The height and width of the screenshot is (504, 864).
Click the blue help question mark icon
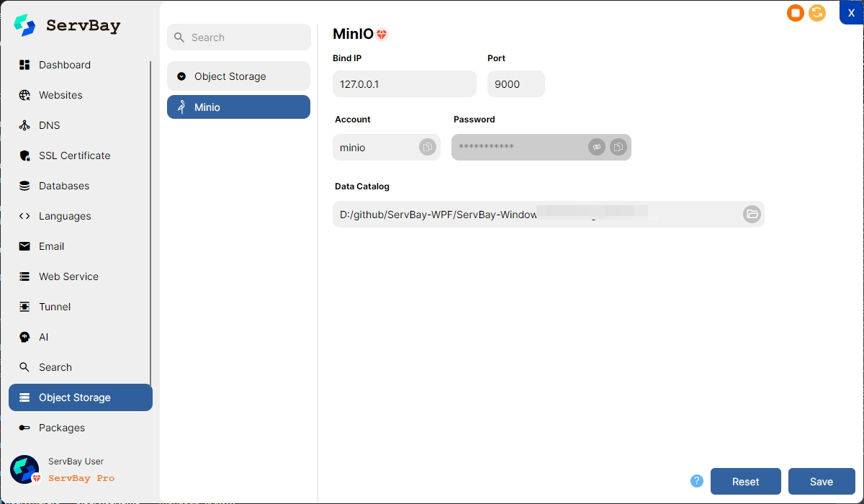pyautogui.click(x=696, y=481)
